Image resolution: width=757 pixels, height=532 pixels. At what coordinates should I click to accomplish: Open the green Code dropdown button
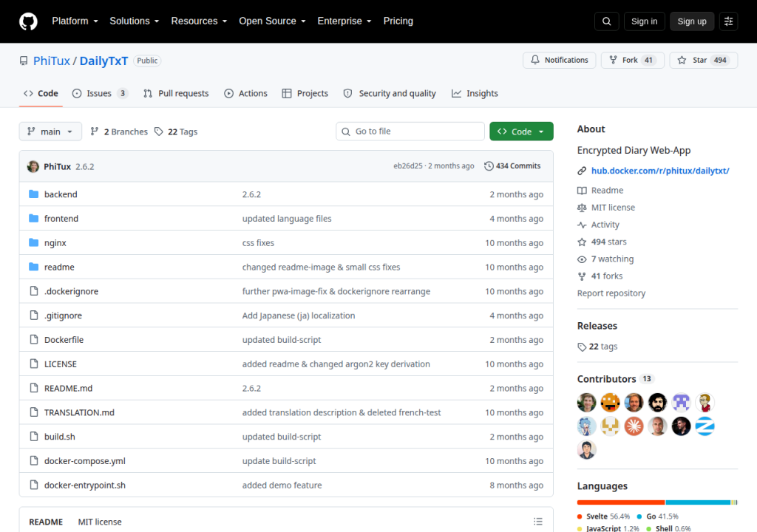point(521,132)
